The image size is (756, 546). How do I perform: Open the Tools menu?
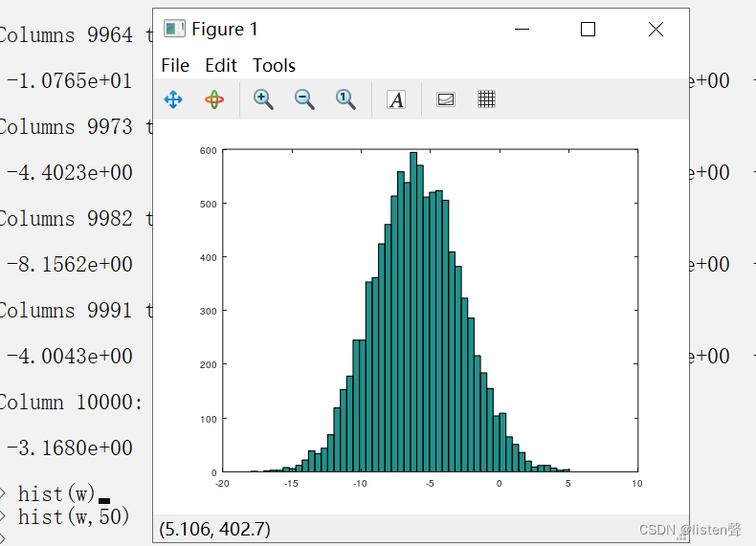(x=274, y=66)
